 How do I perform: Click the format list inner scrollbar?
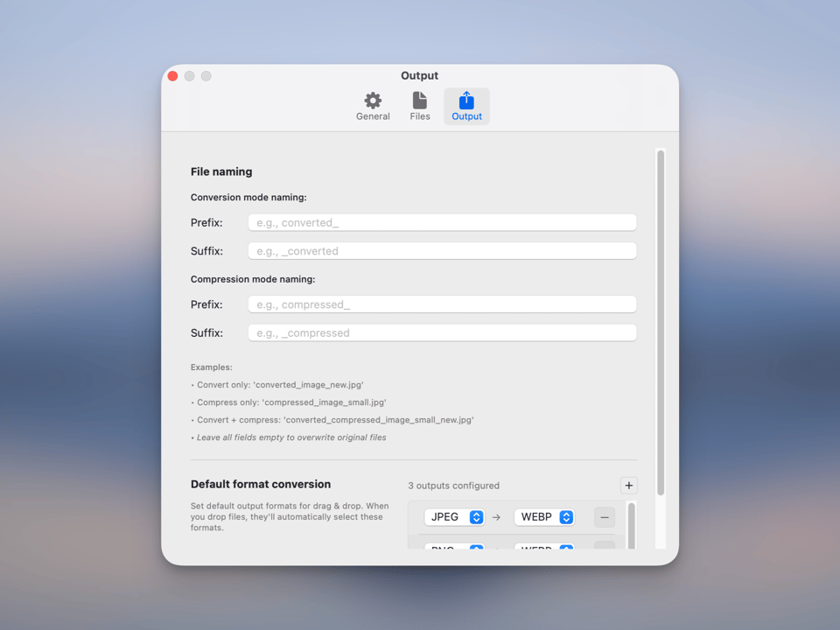(x=632, y=525)
